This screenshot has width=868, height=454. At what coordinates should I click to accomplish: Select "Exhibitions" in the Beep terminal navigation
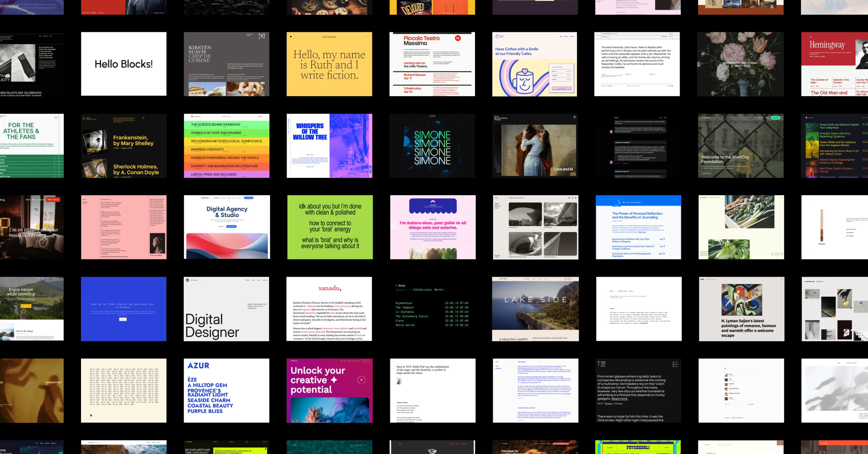tap(423, 290)
